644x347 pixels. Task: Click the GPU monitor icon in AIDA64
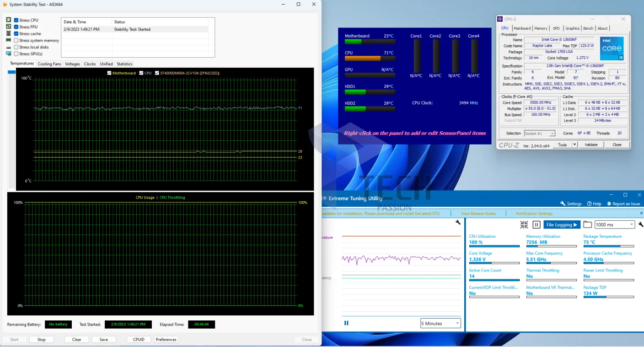(x=9, y=54)
